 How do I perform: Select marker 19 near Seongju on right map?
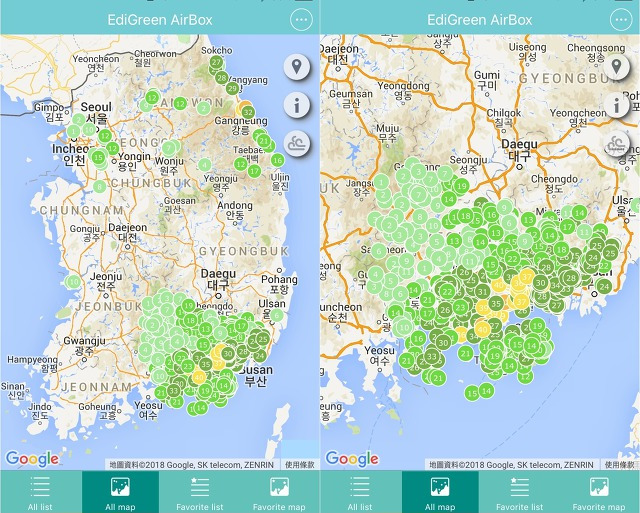tap(461, 186)
